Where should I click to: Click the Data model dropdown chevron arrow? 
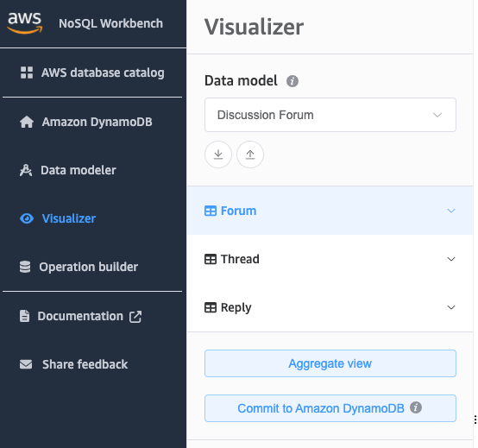coord(437,115)
